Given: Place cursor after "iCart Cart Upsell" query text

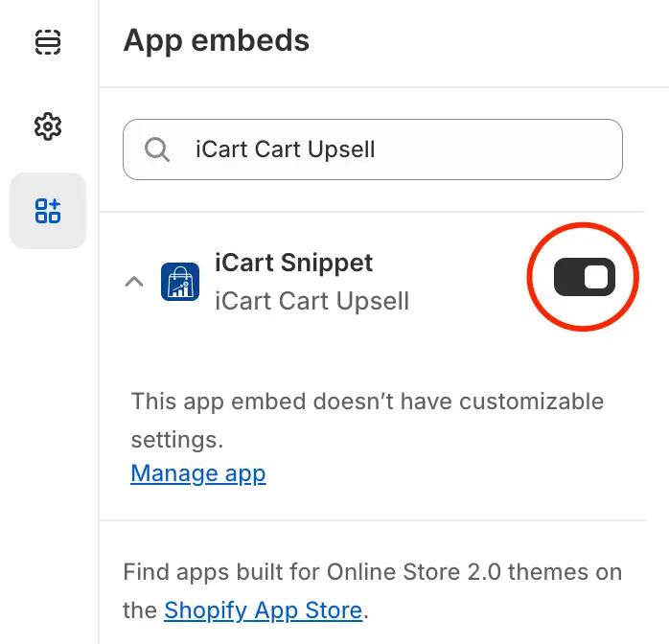Looking at the screenshot, I should click(377, 149).
